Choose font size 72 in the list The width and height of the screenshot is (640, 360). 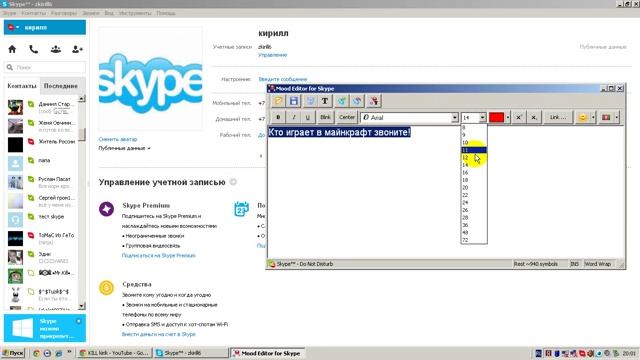coord(473,240)
